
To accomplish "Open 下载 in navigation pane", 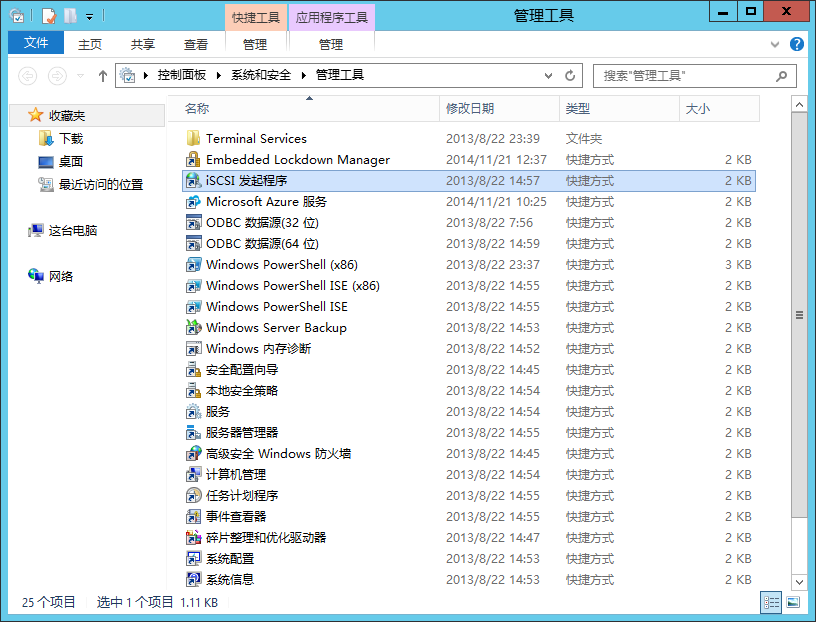I will coord(71,138).
